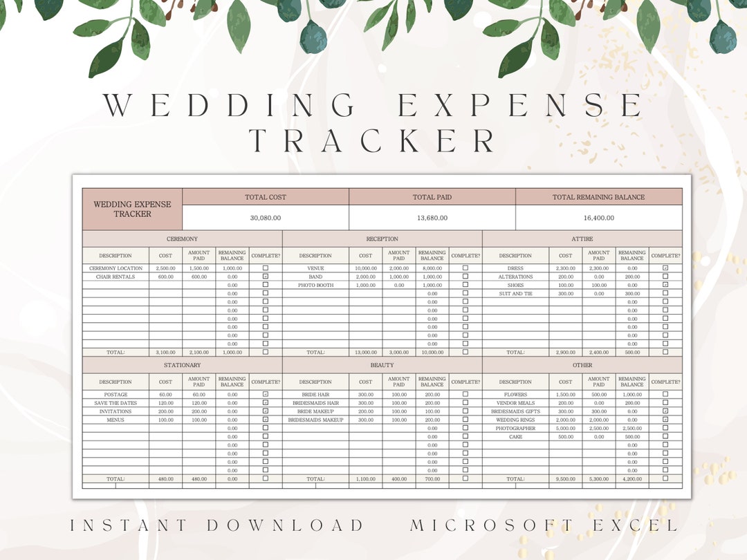Mark ALTERATIONS as complete

click(x=666, y=277)
